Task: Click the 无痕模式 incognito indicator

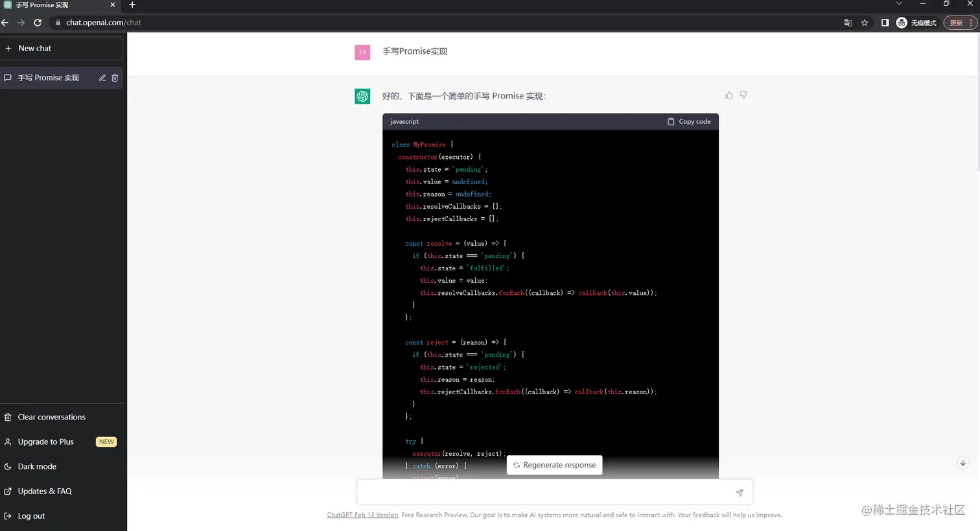Action: pyautogui.click(x=916, y=23)
